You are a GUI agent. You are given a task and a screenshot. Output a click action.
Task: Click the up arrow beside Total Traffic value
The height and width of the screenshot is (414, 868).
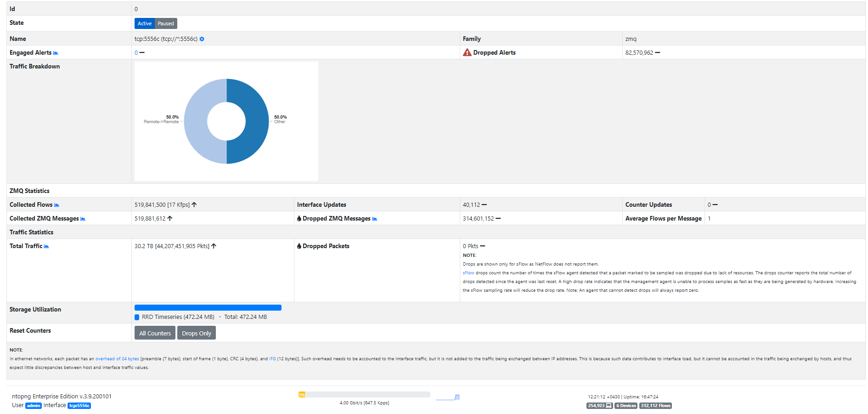tap(214, 246)
